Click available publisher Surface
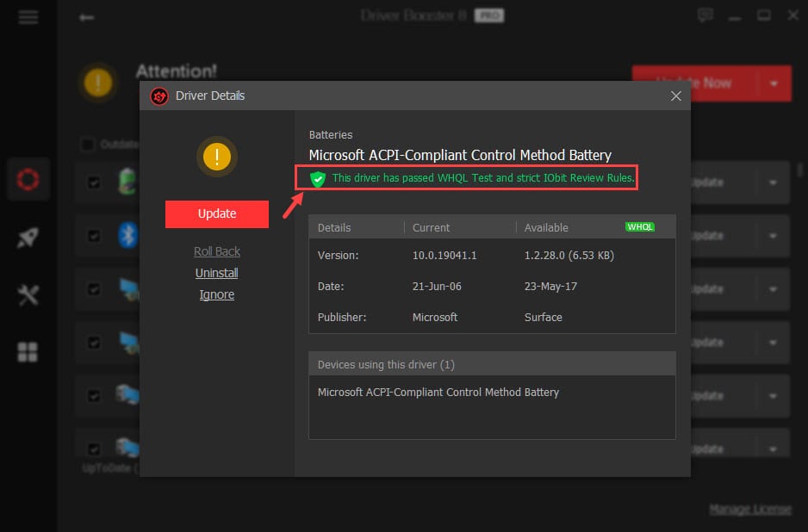This screenshot has width=808, height=532. point(544,318)
